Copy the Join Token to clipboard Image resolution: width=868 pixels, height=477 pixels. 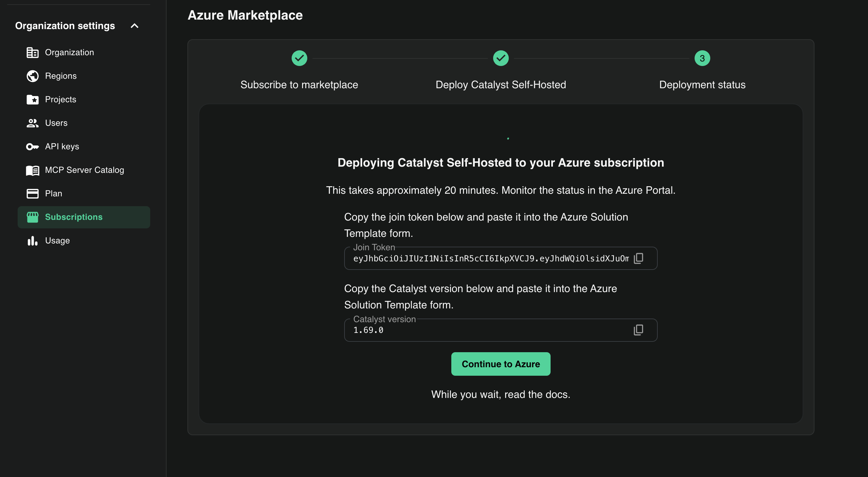point(638,258)
